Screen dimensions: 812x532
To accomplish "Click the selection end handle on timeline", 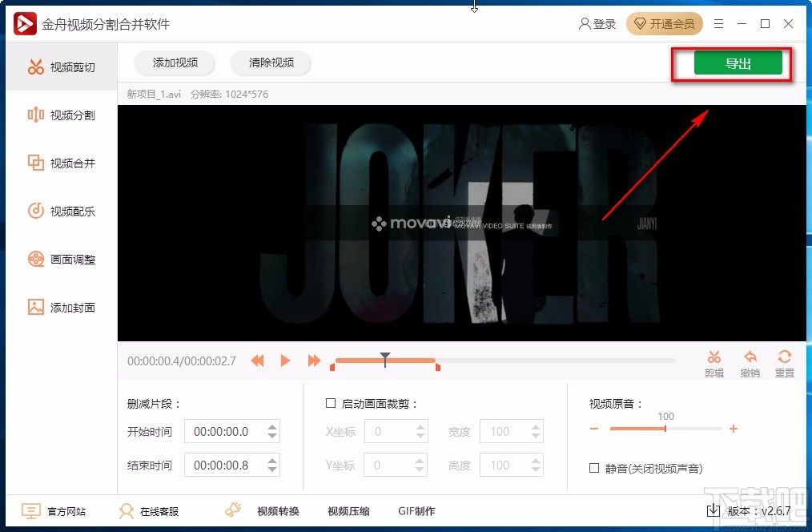I will [438, 367].
